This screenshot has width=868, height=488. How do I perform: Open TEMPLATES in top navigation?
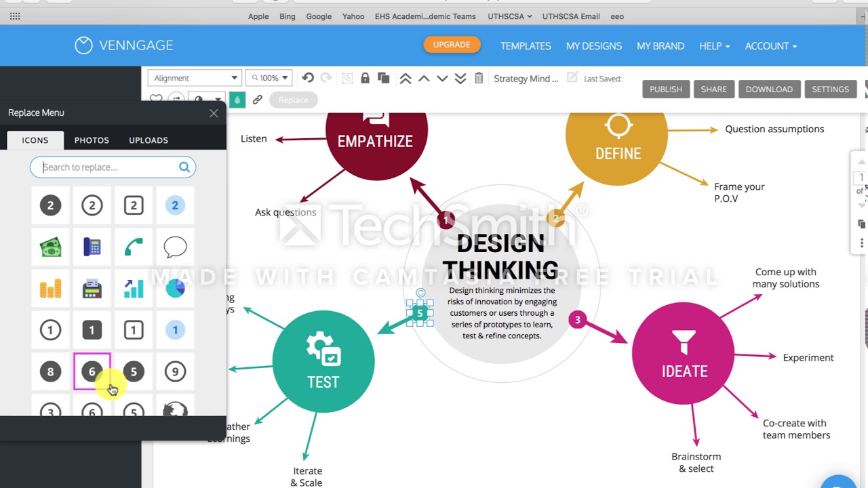point(526,46)
